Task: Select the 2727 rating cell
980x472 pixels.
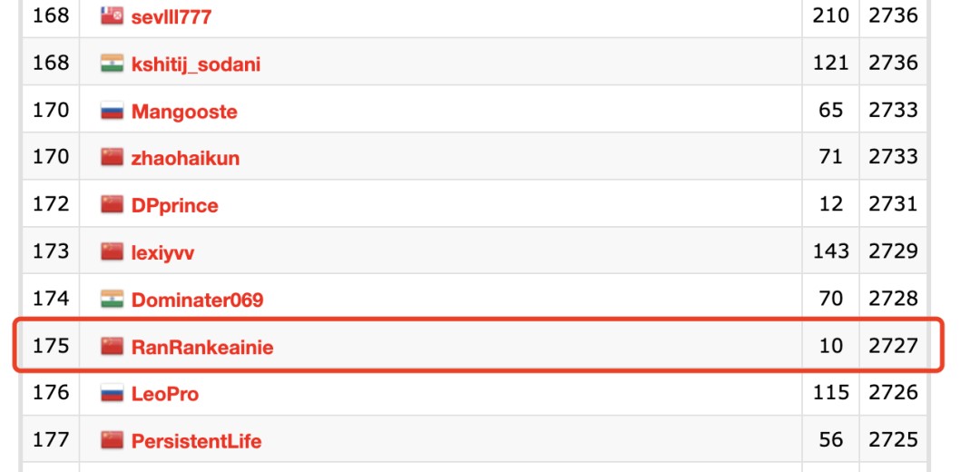Action: (893, 346)
